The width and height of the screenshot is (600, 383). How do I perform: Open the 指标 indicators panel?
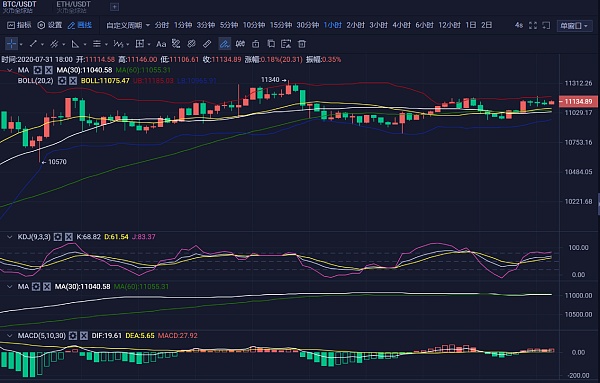pos(19,25)
